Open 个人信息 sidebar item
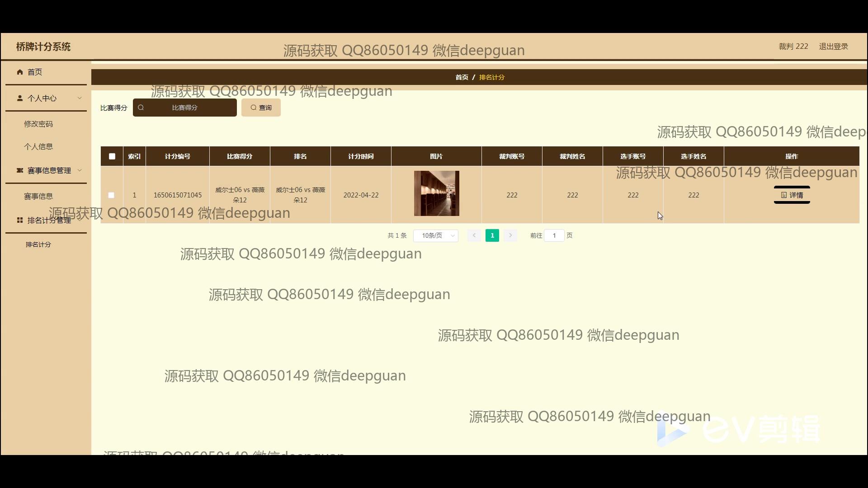 pyautogui.click(x=38, y=146)
